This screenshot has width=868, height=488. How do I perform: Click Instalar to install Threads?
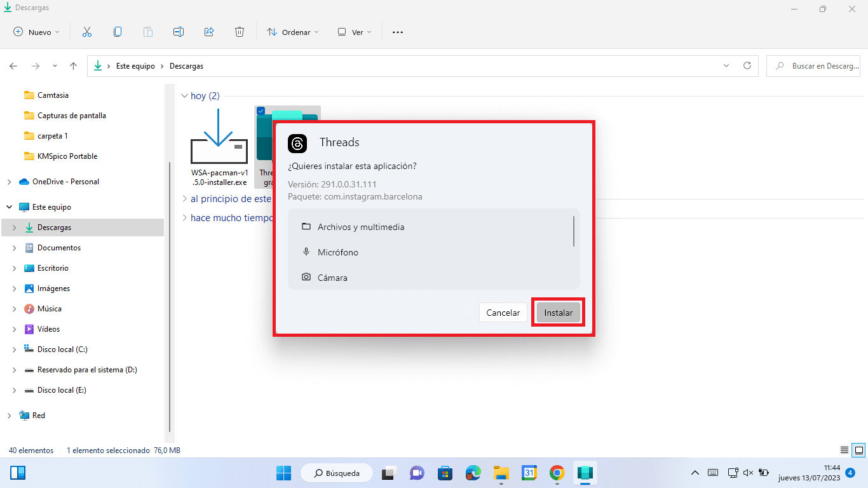pos(558,313)
